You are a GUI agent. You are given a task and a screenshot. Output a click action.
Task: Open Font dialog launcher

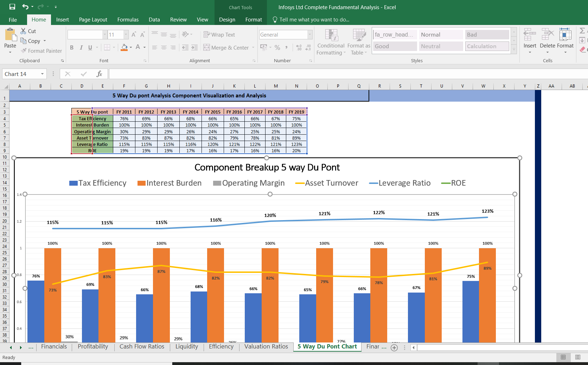(x=145, y=61)
